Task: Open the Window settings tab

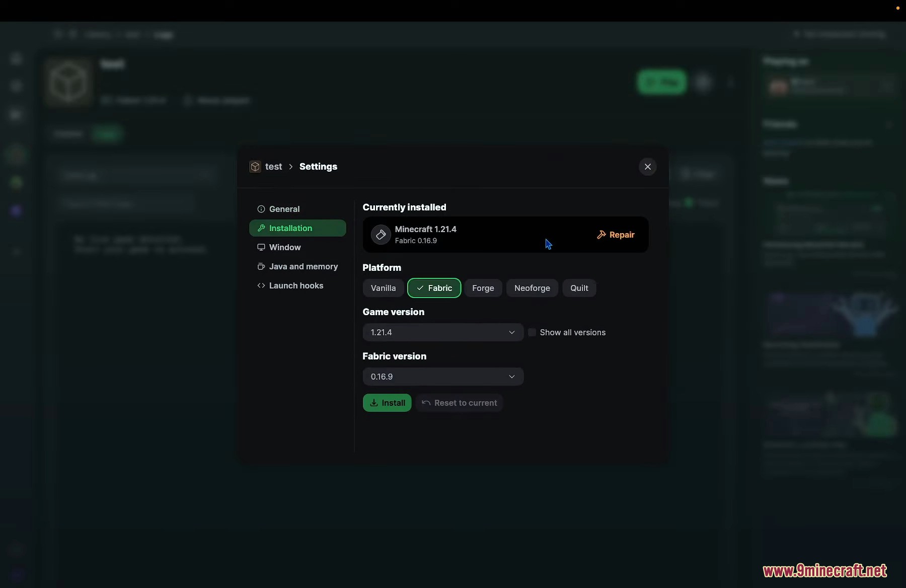Action: pyautogui.click(x=297, y=247)
